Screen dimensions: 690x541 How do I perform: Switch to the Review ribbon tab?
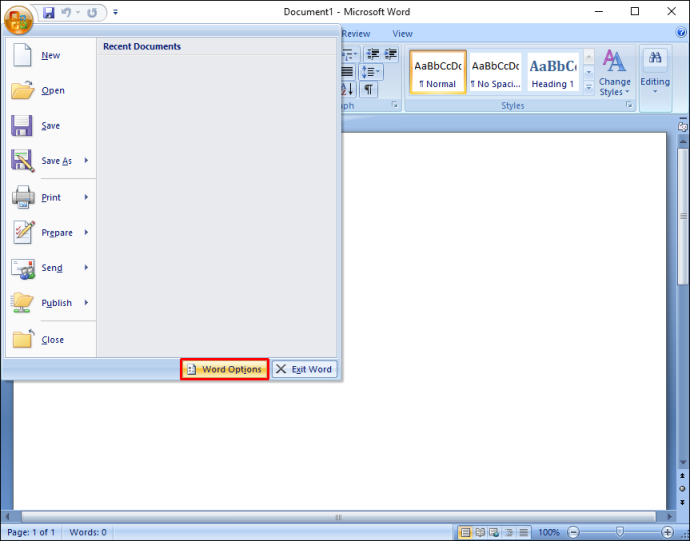coord(356,34)
